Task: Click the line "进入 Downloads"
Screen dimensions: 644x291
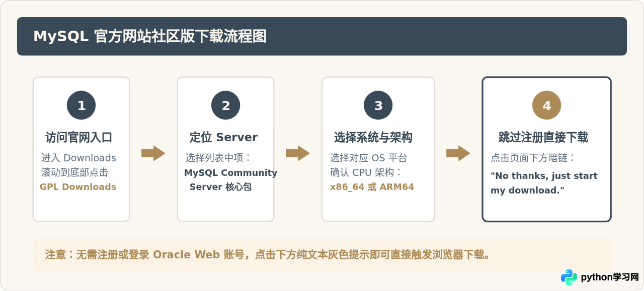Action: 78,158
